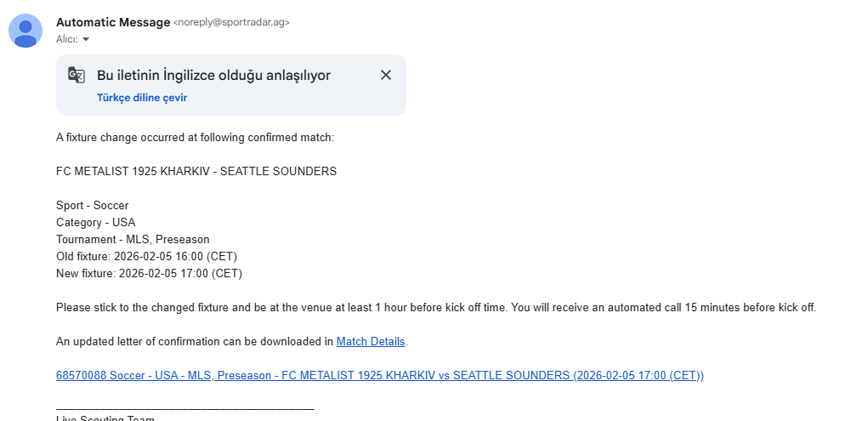Click the FC METALIST 1925 KHARKIV - SEATTLE SOUNDERS line
This screenshot has height=421, width=868.
point(196,171)
